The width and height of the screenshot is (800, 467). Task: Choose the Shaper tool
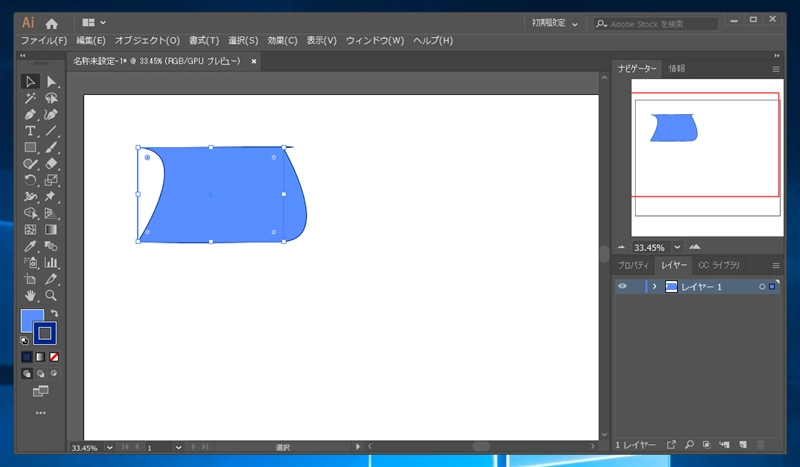(30, 164)
